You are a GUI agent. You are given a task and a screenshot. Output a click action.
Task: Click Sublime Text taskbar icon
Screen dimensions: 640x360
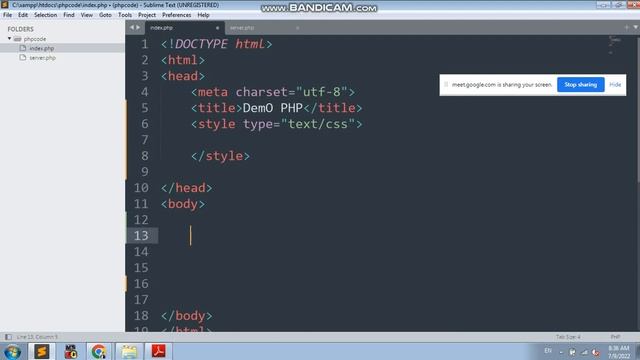41,351
